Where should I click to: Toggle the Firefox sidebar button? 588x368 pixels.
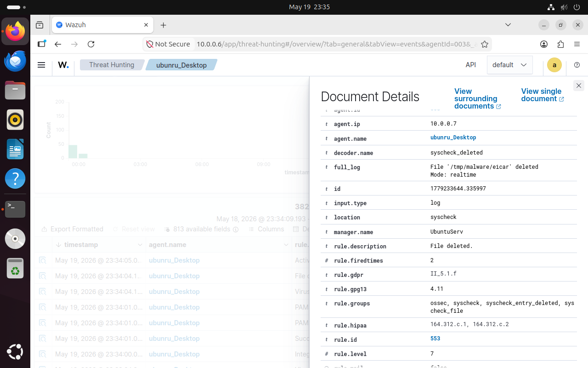41,44
